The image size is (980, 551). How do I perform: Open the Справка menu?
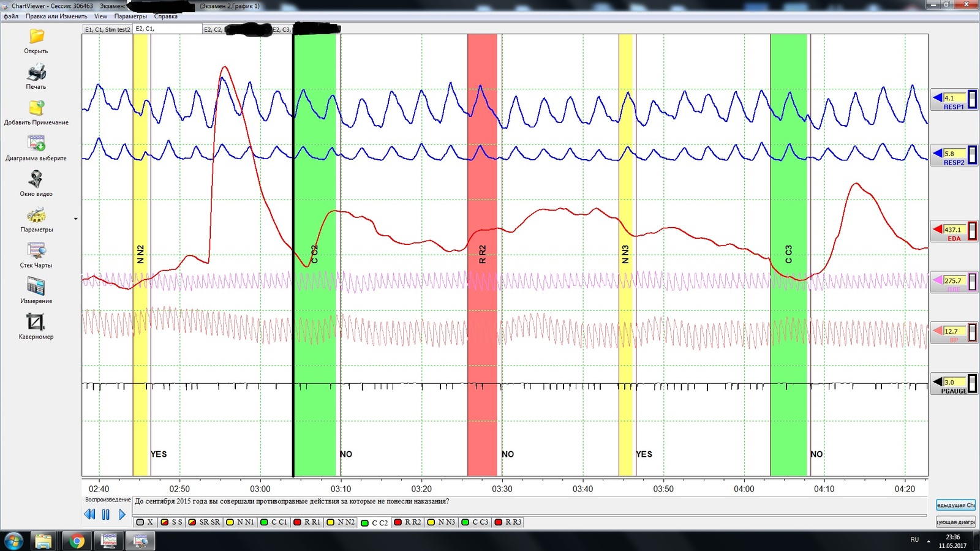coord(165,17)
